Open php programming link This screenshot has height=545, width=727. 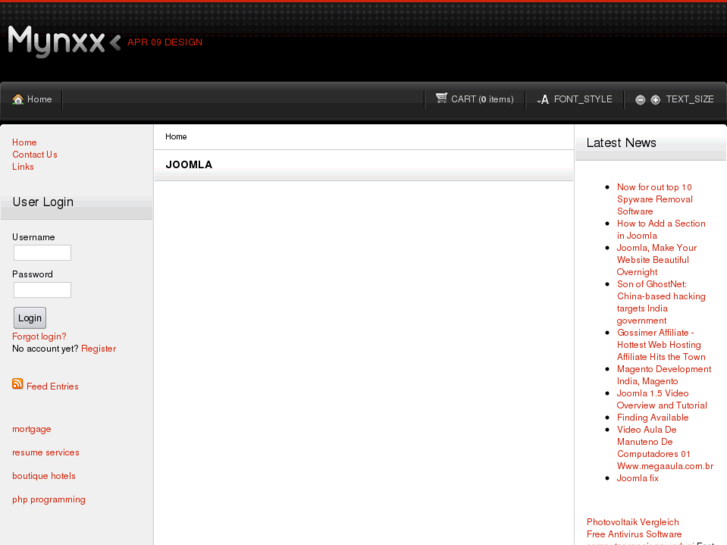pos(49,500)
